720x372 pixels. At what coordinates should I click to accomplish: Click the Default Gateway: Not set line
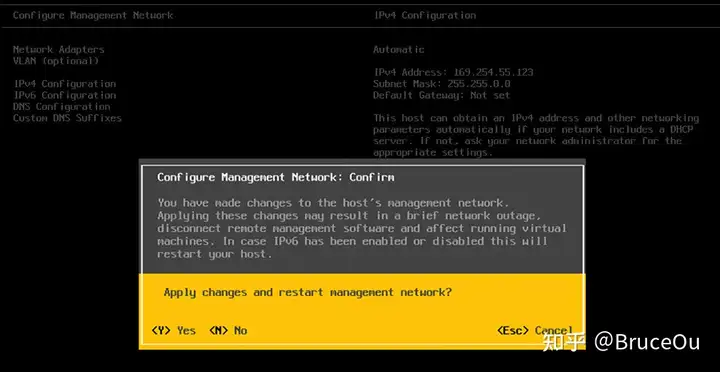tap(442, 96)
